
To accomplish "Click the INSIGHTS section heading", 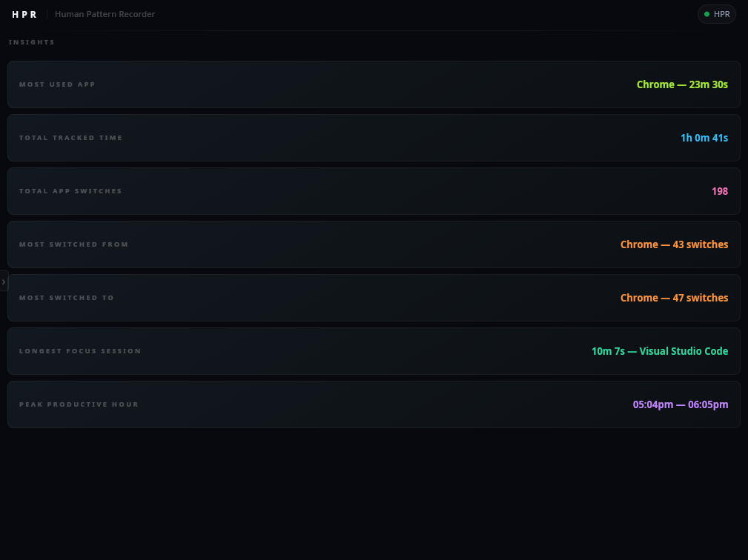I will (x=31, y=42).
